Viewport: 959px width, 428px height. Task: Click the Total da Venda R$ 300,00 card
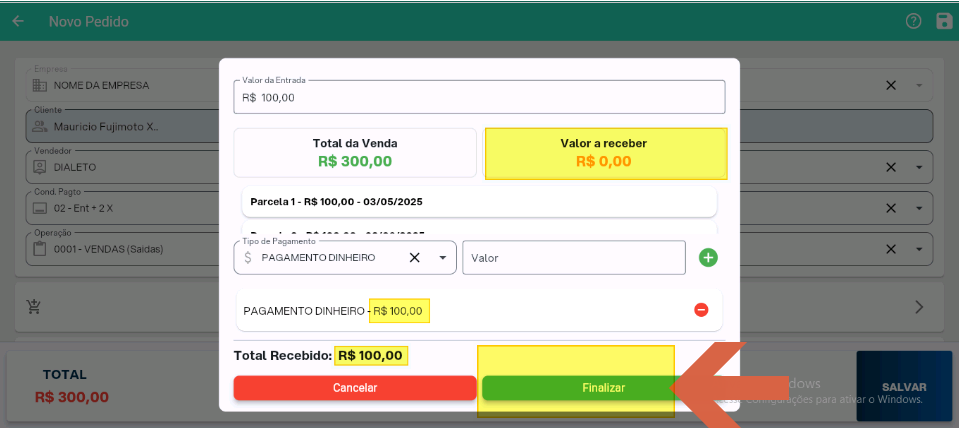pyautogui.click(x=355, y=153)
